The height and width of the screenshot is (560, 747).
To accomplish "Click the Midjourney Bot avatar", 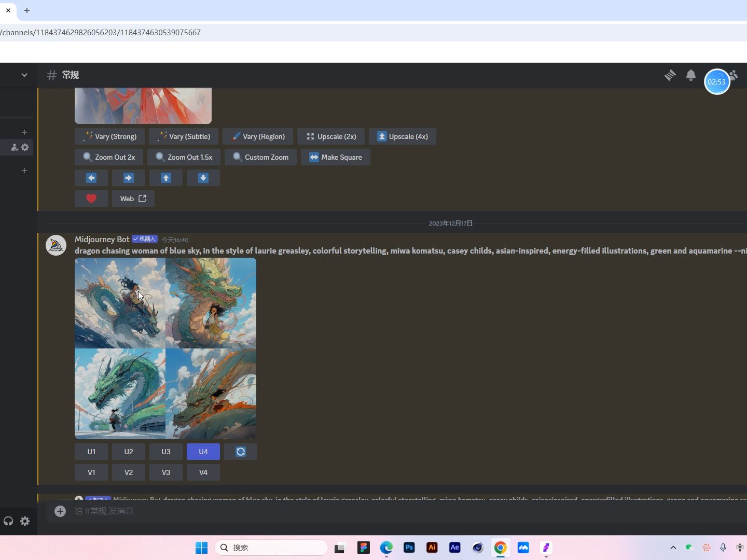I will point(56,245).
